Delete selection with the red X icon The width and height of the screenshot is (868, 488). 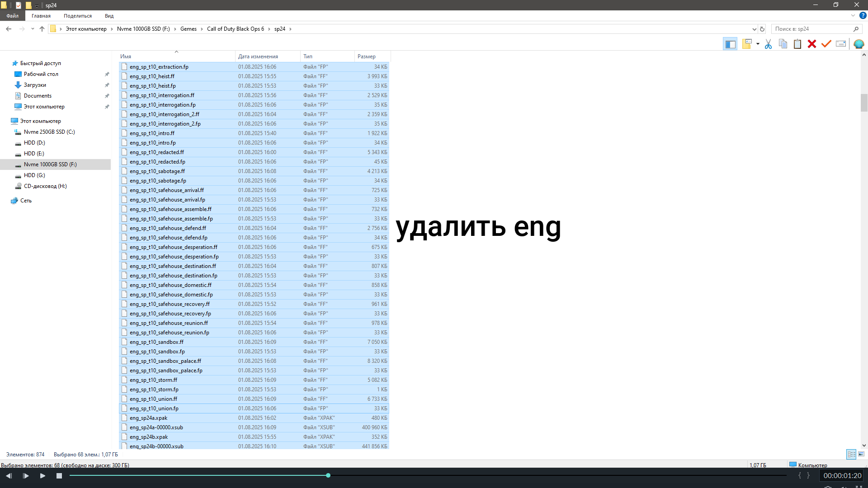[812, 44]
